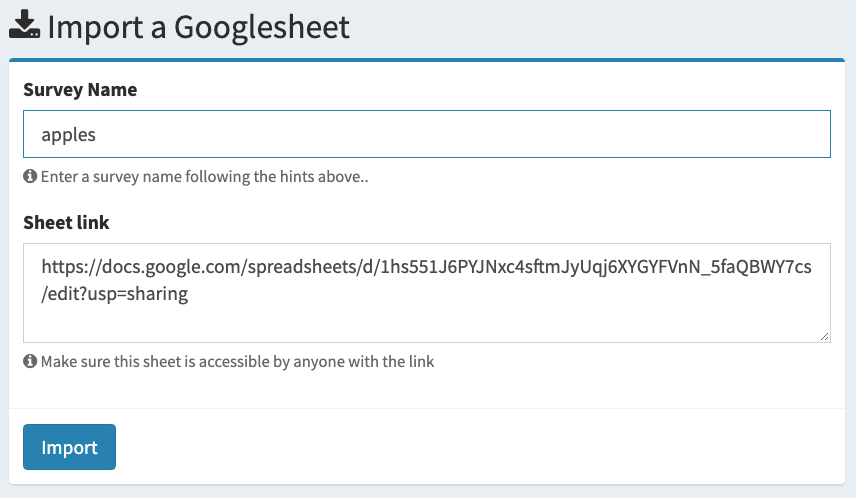Screen dimensions: 856x498
Task: Grab the resize handle of the Sheet link textarea
Action: point(824,337)
